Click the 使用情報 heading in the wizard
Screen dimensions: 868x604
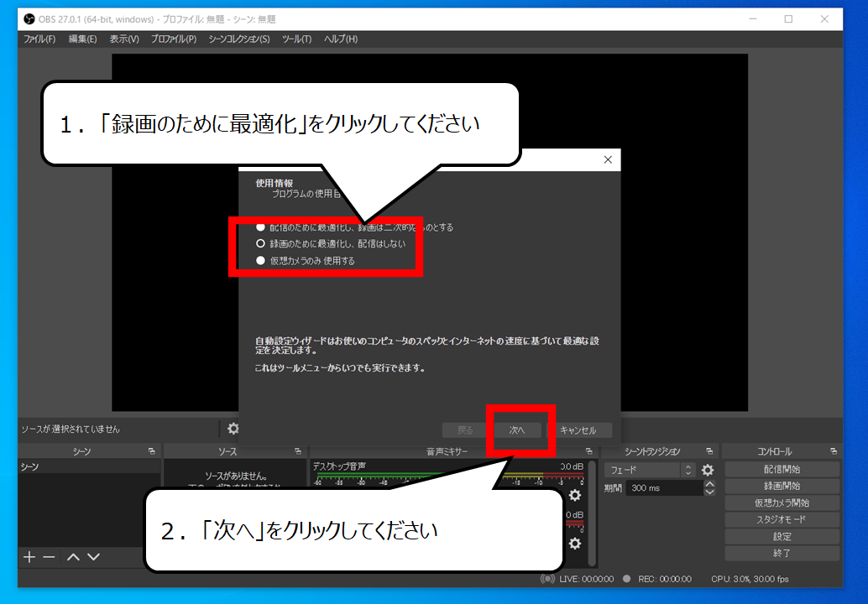coord(275,183)
